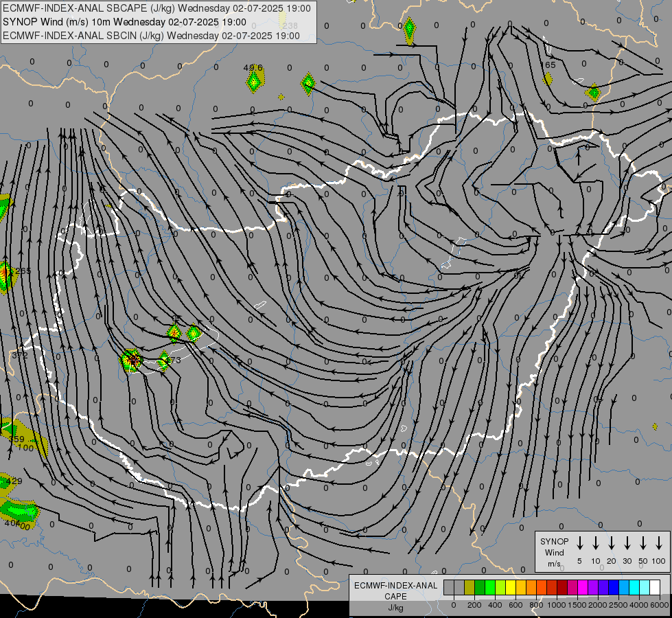This screenshot has height=618, width=672.
Task: Click the 'J/kg' legend unit label
Action: [395, 607]
